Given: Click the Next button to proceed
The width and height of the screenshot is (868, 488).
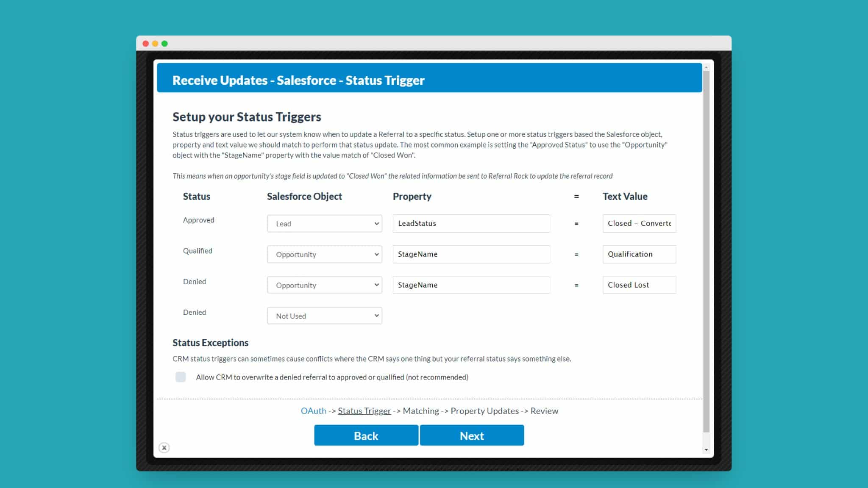Looking at the screenshot, I should point(472,435).
